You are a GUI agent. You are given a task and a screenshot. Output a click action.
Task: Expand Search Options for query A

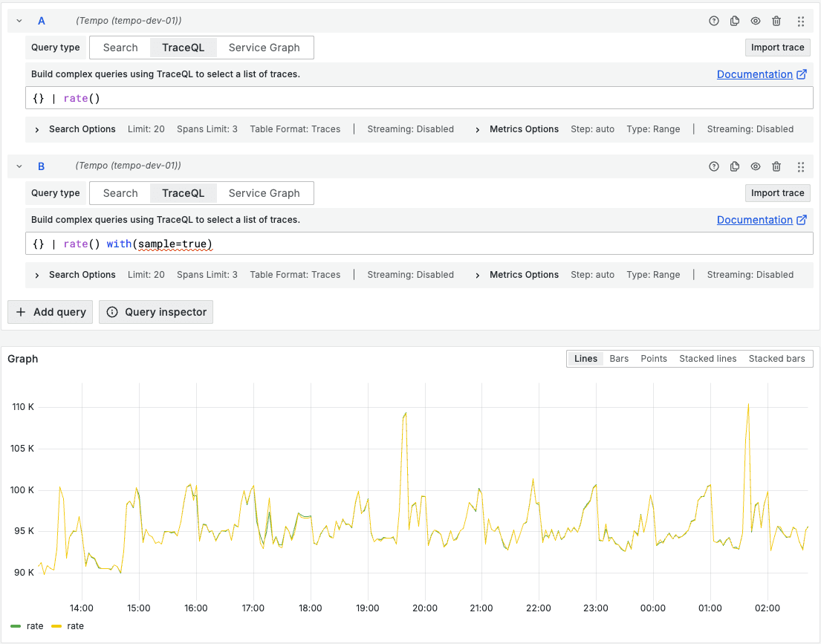click(x=74, y=129)
